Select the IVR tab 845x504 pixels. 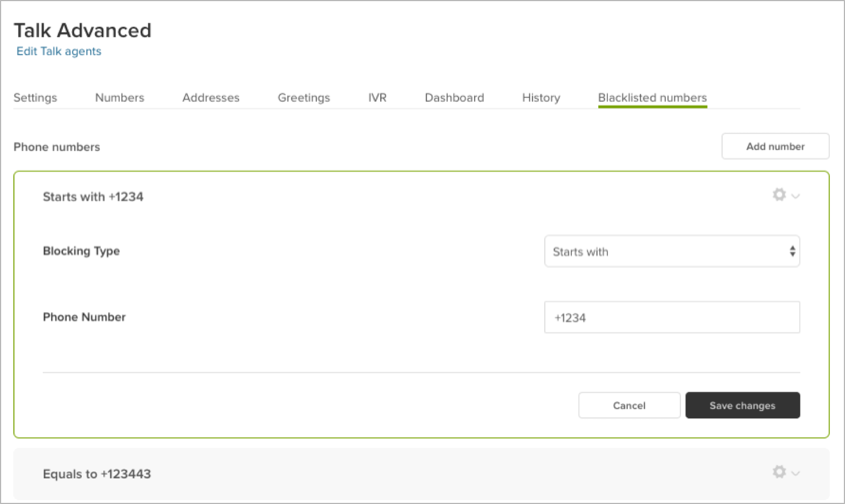[x=377, y=97]
